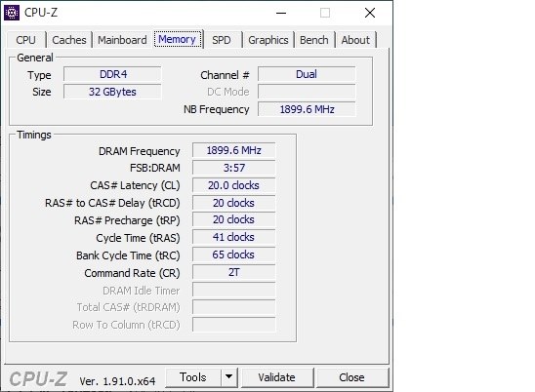Click the Cycle Time (tRAS) label
The width and height of the screenshot is (535, 392).
pos(139,238)
